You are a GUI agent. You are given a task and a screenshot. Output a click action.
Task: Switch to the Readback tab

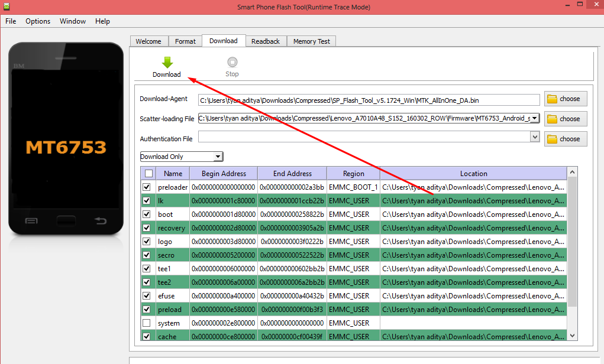pyautogui.click(x=266, y=41)
